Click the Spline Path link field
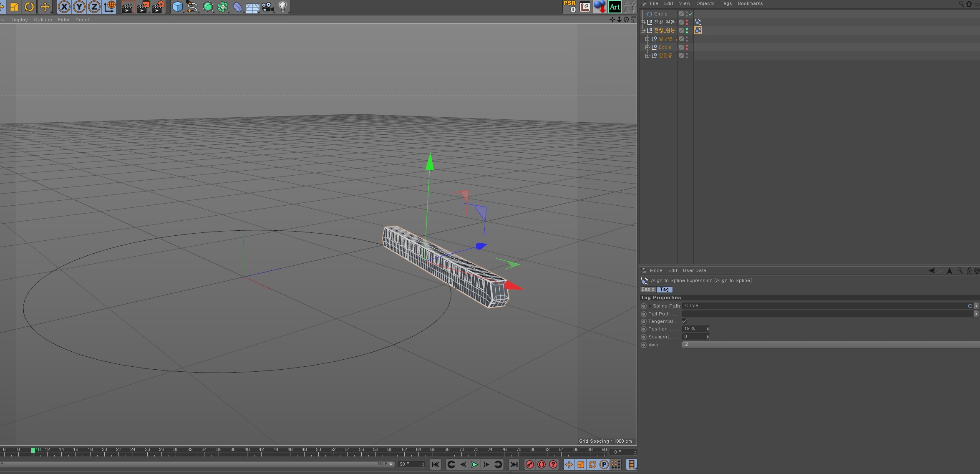Image resolution: width=980 pixels, height=474 pixels. tap(828, 306)
